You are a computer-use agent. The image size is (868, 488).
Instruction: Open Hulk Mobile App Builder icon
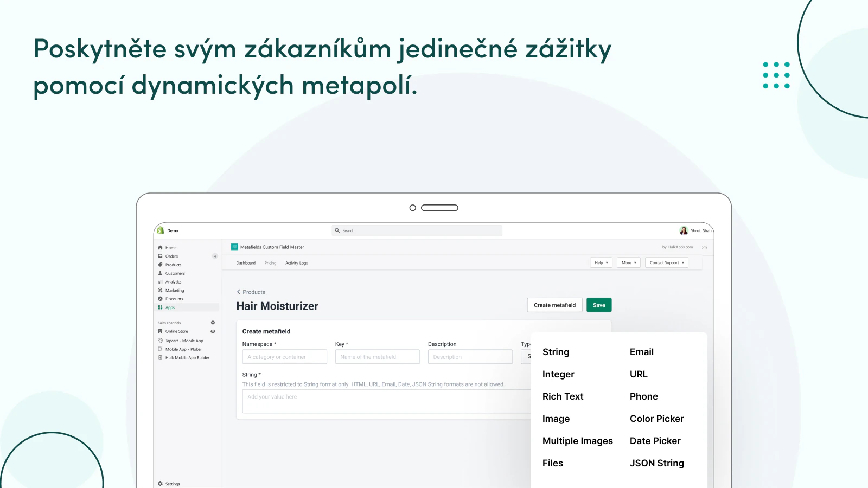[160, 358]
